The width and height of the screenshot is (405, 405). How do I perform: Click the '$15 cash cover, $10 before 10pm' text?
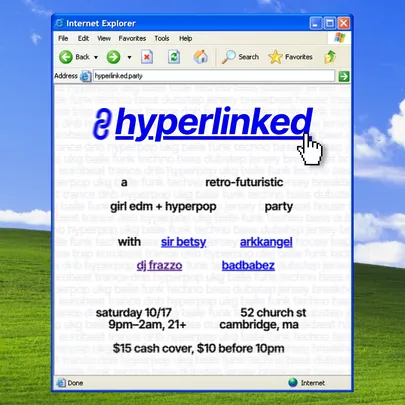pos(198,349)
